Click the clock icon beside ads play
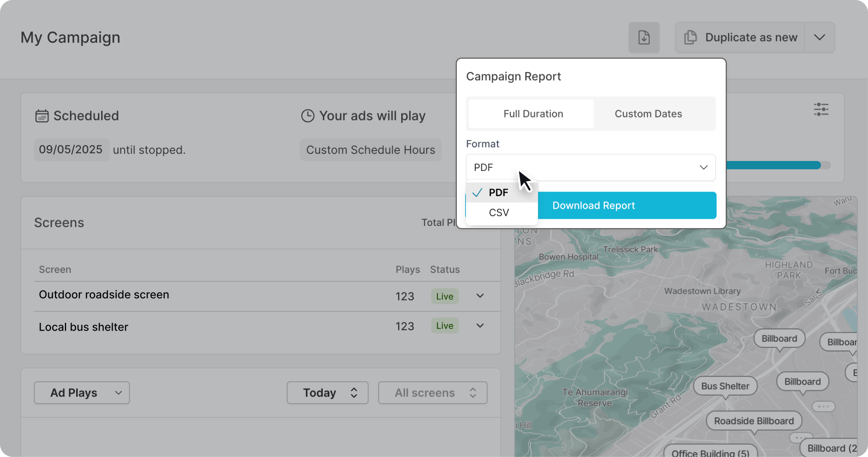Screen dimensions: 868x457 pos(307,116)
